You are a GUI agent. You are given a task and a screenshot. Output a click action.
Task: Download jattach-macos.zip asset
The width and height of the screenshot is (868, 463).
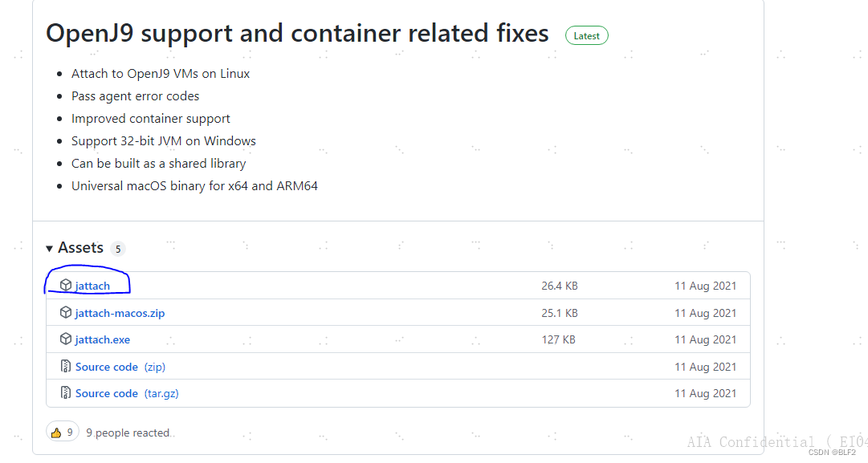coord(120,313)
